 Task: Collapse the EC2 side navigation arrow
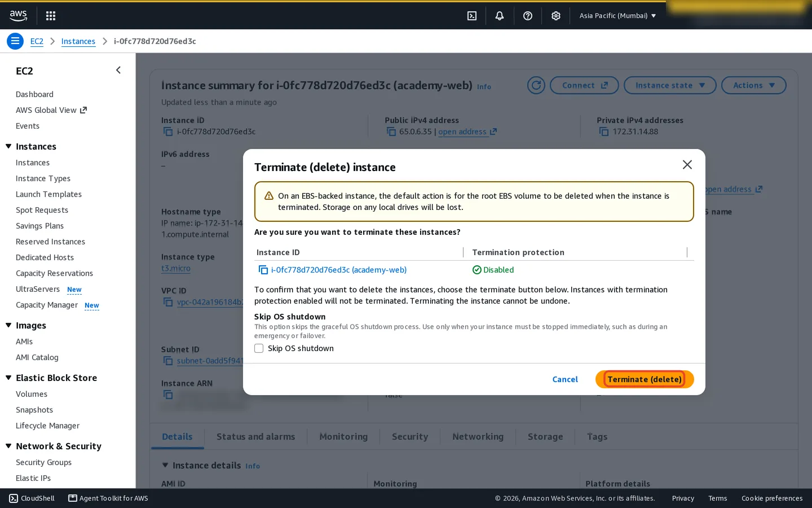(x=118, y=70)
